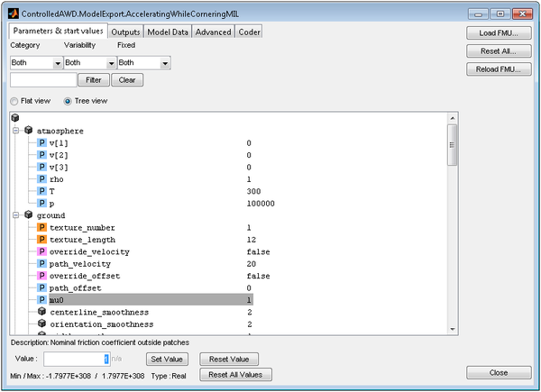
Task: Click the blue P icon beside path_offset
Action: click(x=41, y=287)
